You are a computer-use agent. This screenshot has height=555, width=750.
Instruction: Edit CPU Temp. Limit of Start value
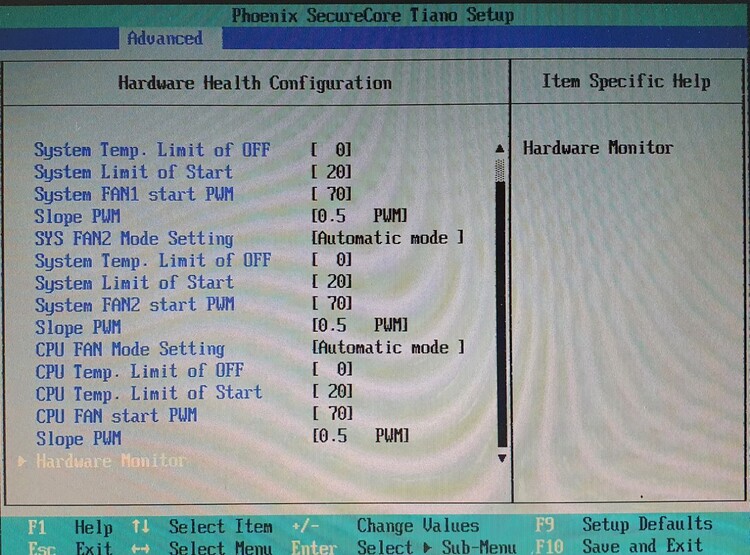coord(333,391)
